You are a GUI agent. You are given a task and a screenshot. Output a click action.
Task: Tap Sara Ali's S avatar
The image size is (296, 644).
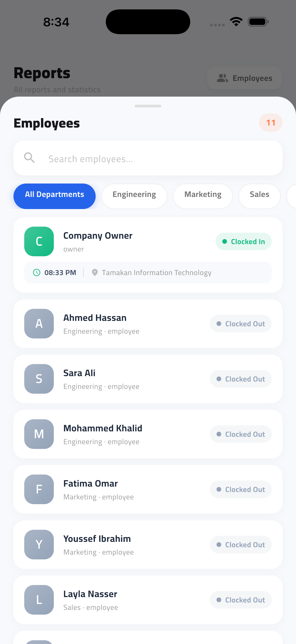(39, 379)
